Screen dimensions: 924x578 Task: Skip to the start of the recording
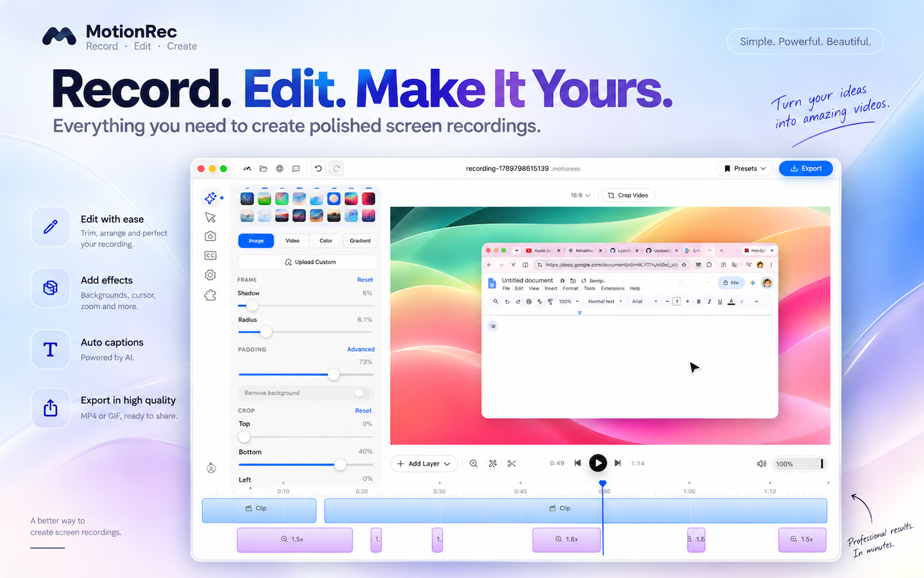click(x=577, y=463)
